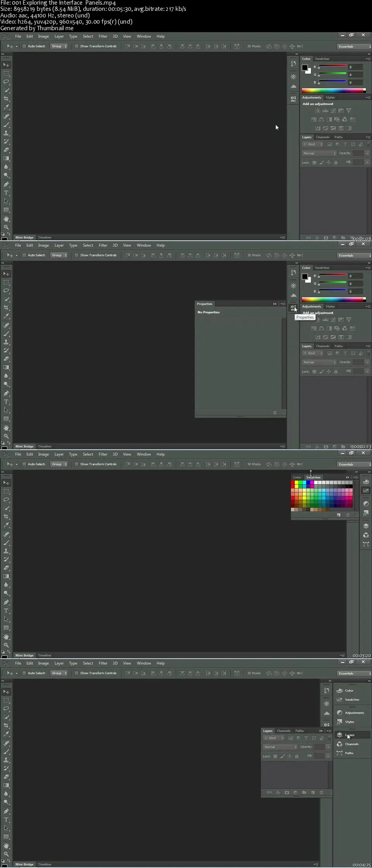Open the collapsed Layers icon in 00:03:20 dock
Image resolution: width=372 pixels, height=868 pixels.
366,526
